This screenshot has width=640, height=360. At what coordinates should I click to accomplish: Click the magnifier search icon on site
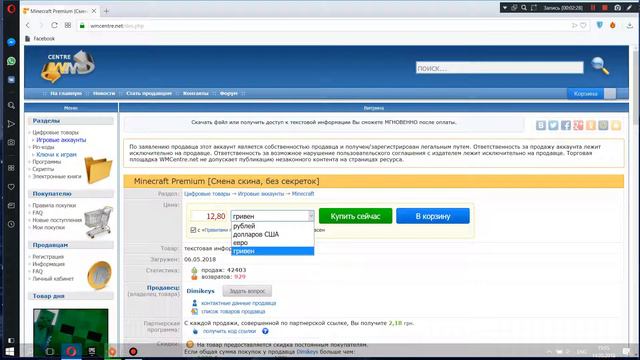[x=600, y=66]
